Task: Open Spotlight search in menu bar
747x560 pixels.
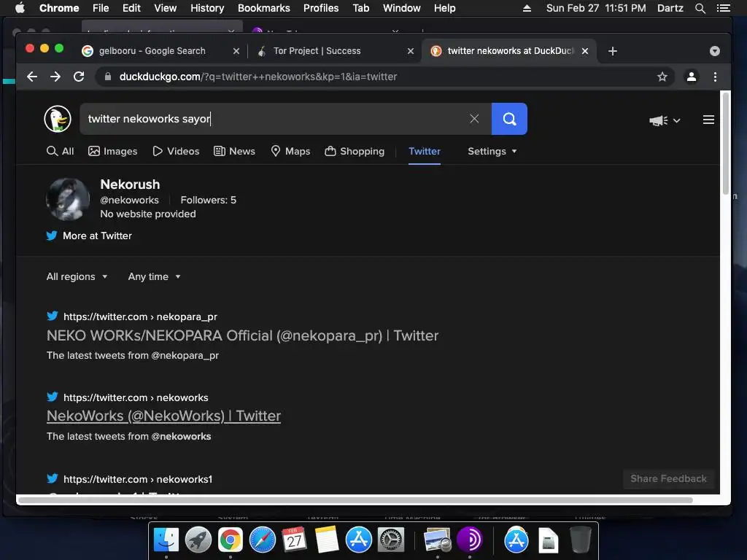Action: [700, 8]
